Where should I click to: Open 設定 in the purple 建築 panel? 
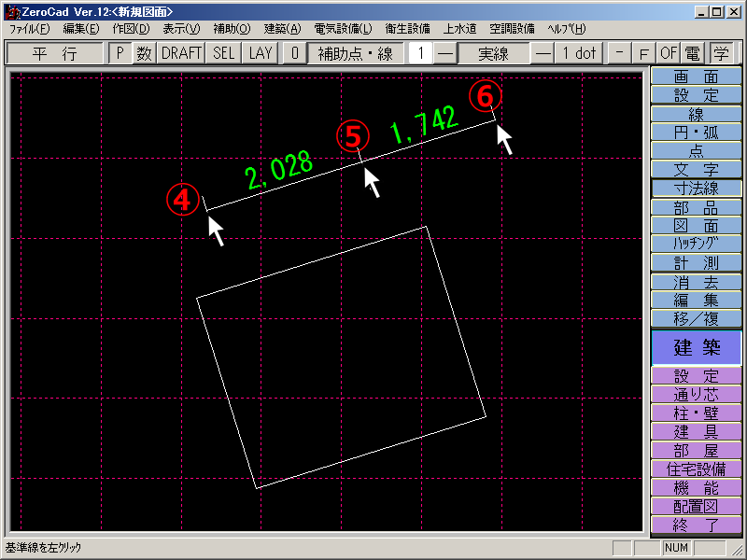(696, 376)
